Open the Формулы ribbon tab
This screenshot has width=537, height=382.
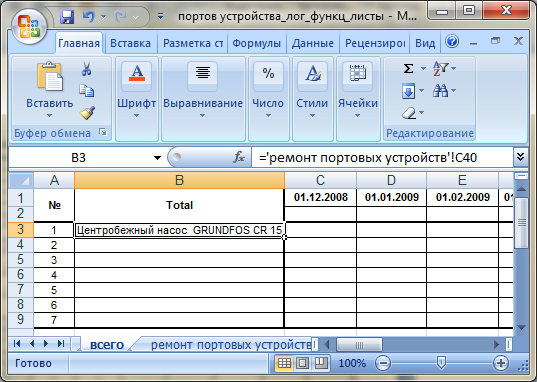[257, 44]
